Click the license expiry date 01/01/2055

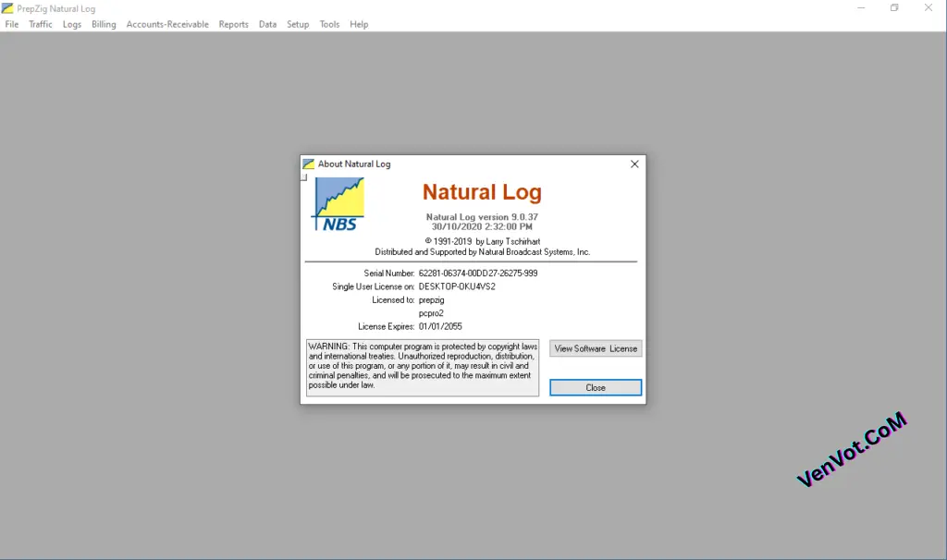440,326
